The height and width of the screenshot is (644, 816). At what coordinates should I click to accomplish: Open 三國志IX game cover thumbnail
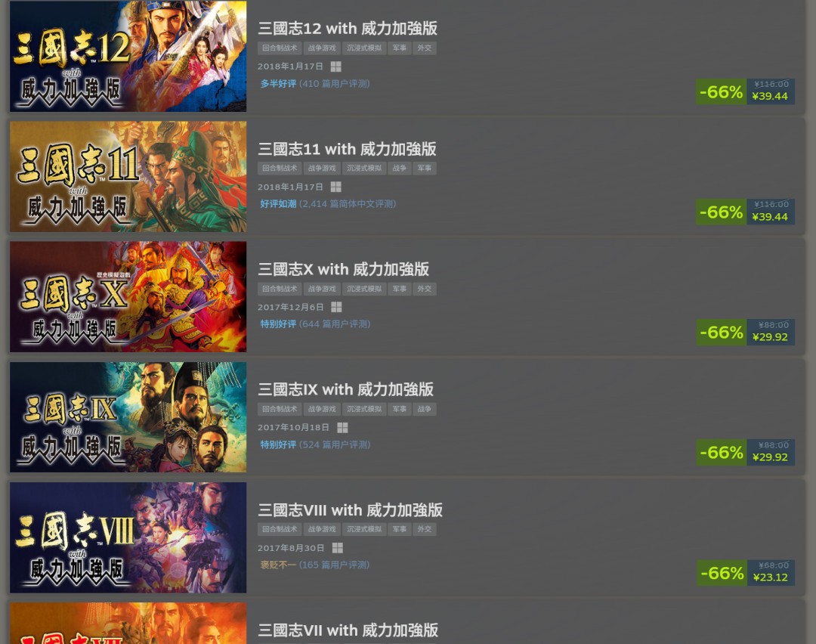tap(128, 417)
